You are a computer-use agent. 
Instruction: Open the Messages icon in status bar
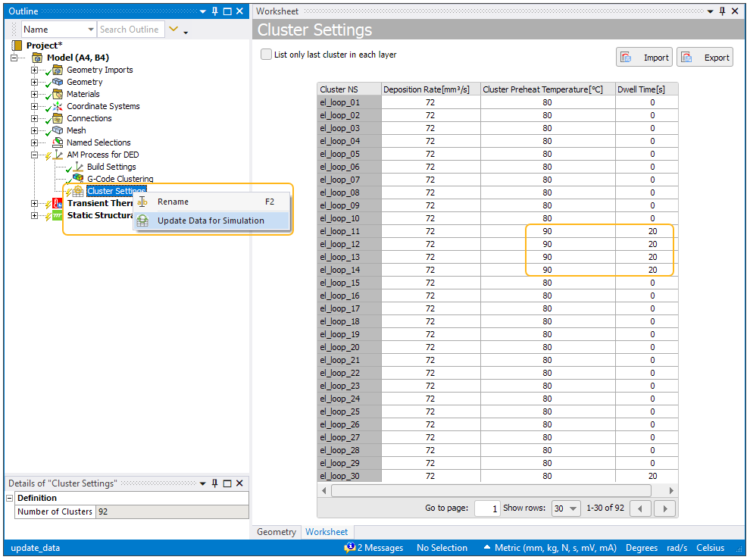point(349,548)
